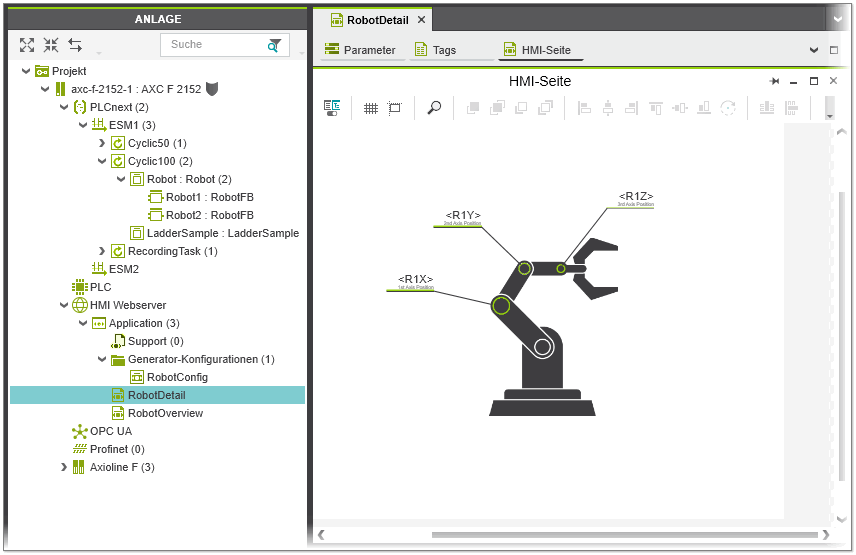Select RobotOverview in the project tree

(165, 413)
